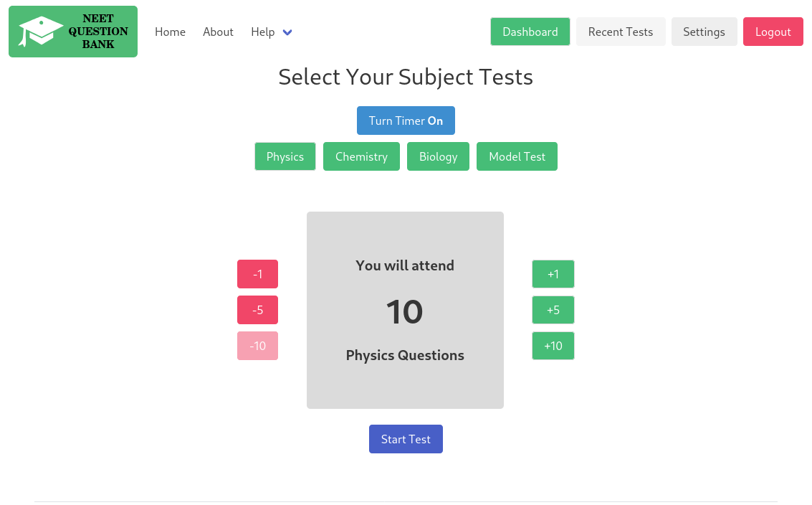812x505 pixels.
Task: Increase question count by 1
Action: 553,274
